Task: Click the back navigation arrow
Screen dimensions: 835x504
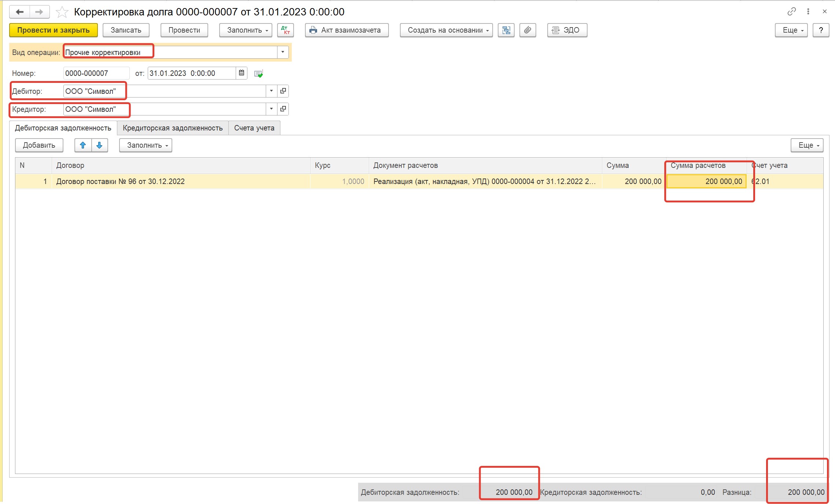Action: [19, 12]
